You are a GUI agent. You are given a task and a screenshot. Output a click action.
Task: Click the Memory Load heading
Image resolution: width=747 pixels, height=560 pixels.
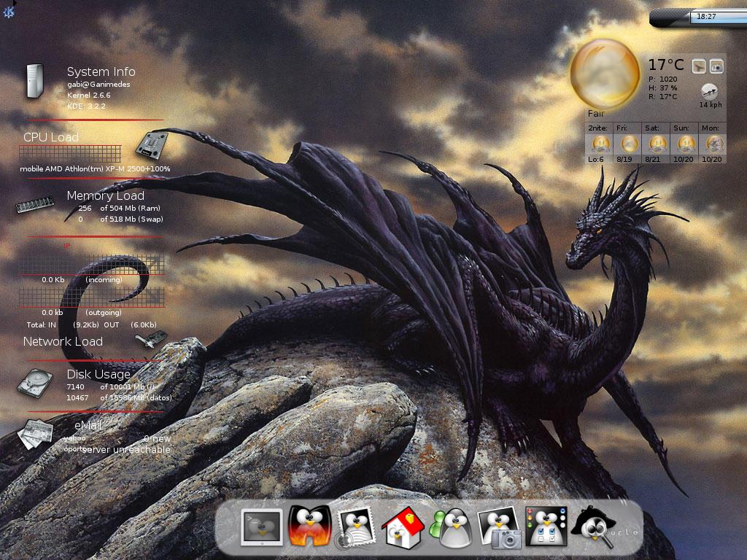(105, 195)
